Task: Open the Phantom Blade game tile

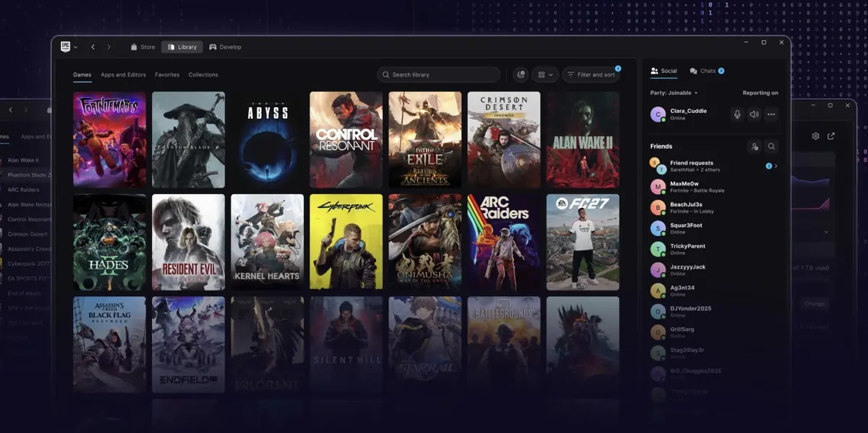Action: pos(188,140)
